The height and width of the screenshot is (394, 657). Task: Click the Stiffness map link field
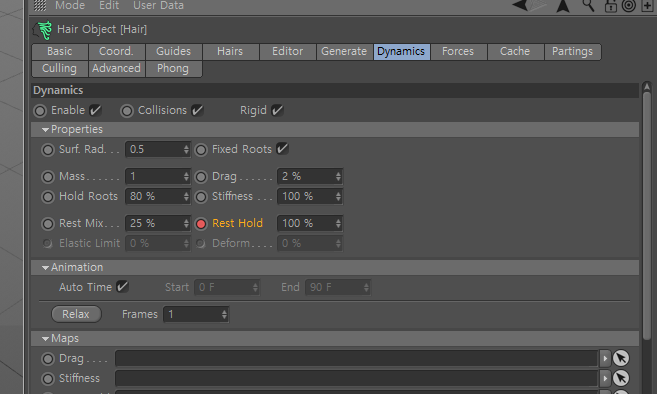(x=356, y=378)
